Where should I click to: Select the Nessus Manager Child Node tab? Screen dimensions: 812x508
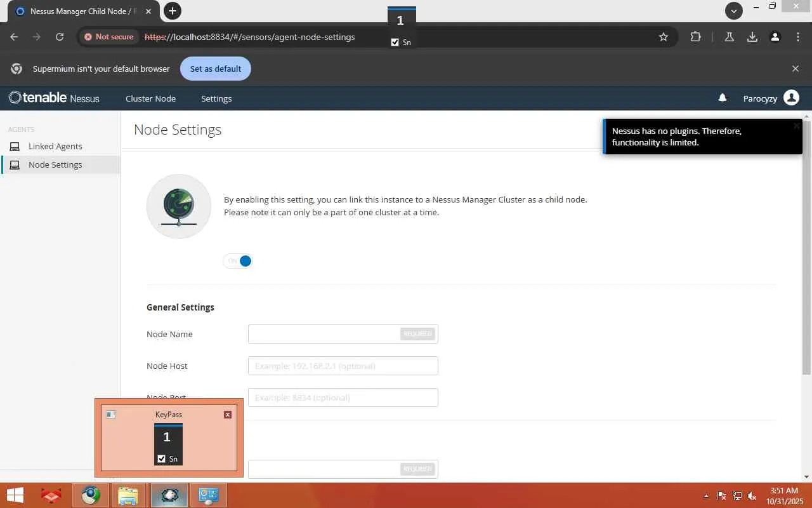pos(82,11)
